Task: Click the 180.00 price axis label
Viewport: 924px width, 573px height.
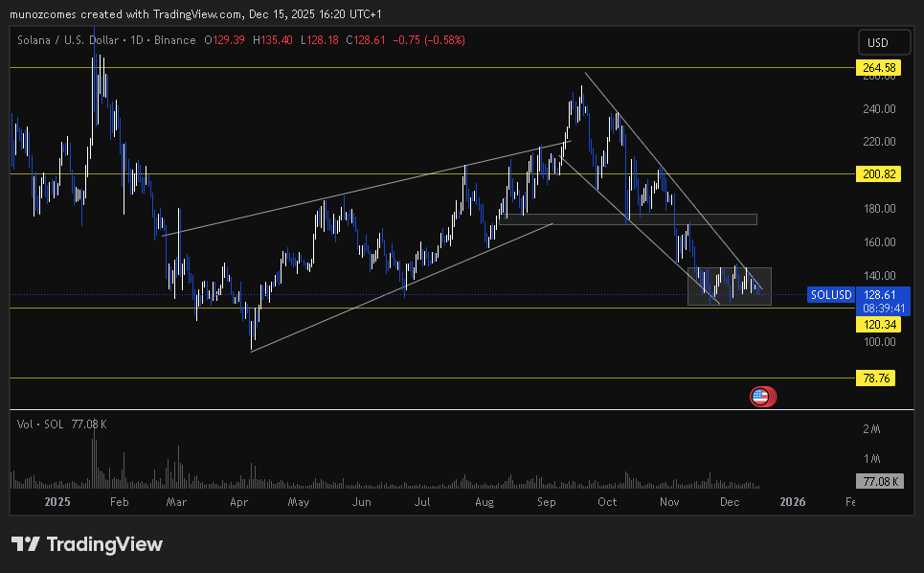Action: [879, 209]
